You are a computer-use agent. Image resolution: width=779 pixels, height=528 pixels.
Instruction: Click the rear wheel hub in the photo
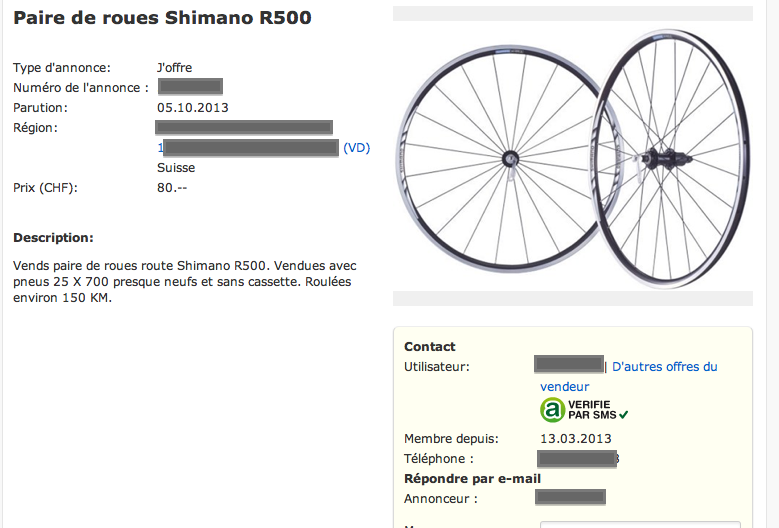tap(655, 155)
